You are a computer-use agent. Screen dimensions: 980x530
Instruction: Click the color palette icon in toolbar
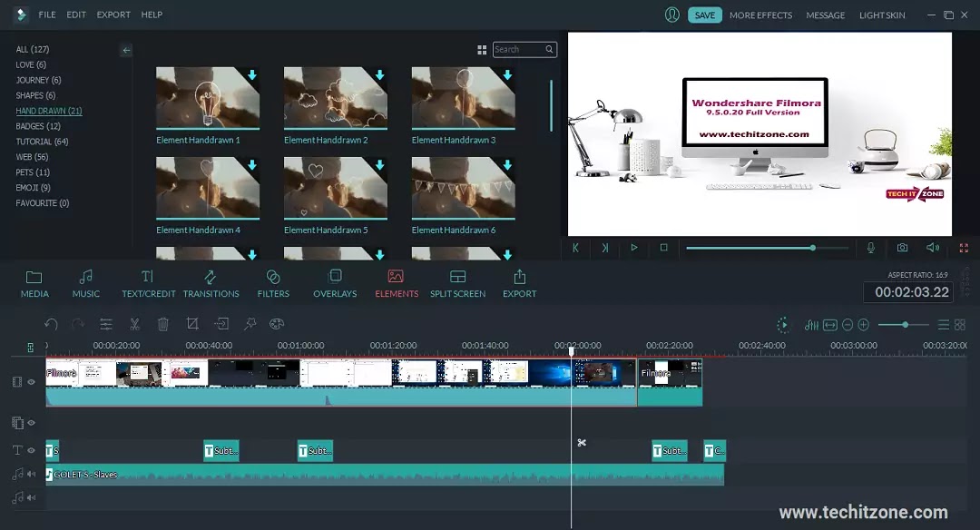[x=277, y=324]
